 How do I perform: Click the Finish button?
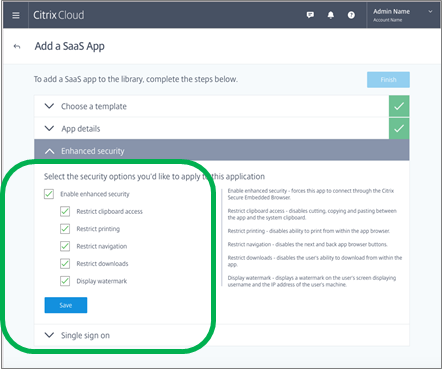388,80
